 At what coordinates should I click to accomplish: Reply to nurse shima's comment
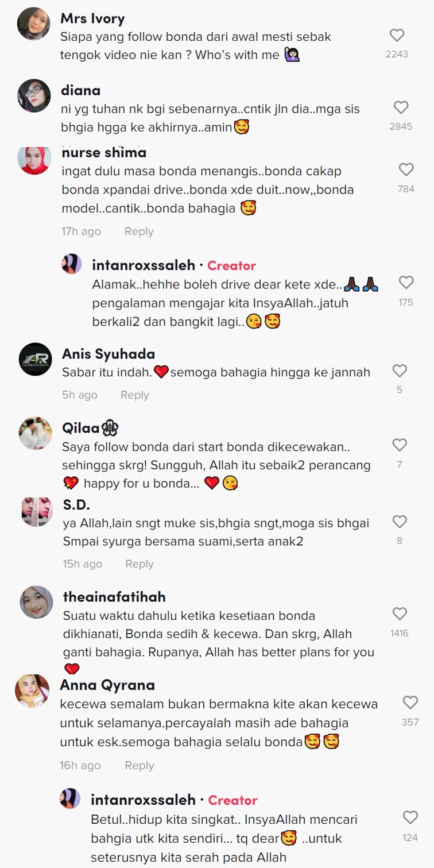click(139, 232)
